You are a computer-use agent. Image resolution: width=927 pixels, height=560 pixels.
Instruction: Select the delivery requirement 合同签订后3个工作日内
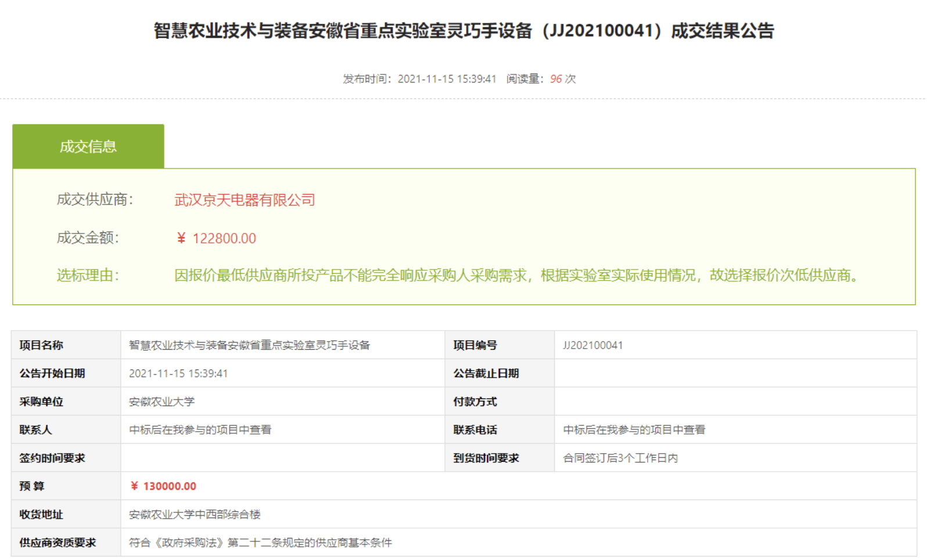[x=620, y=458]
